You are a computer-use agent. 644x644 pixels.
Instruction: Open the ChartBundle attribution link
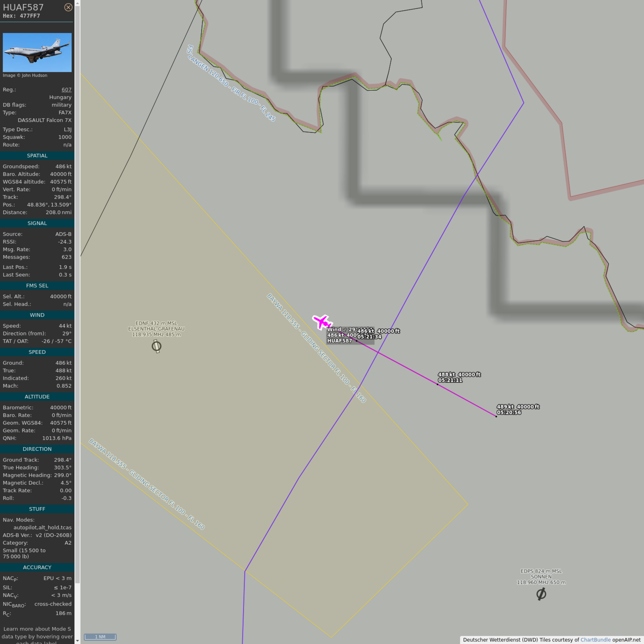pyautogui.click(x=595, y=640)
